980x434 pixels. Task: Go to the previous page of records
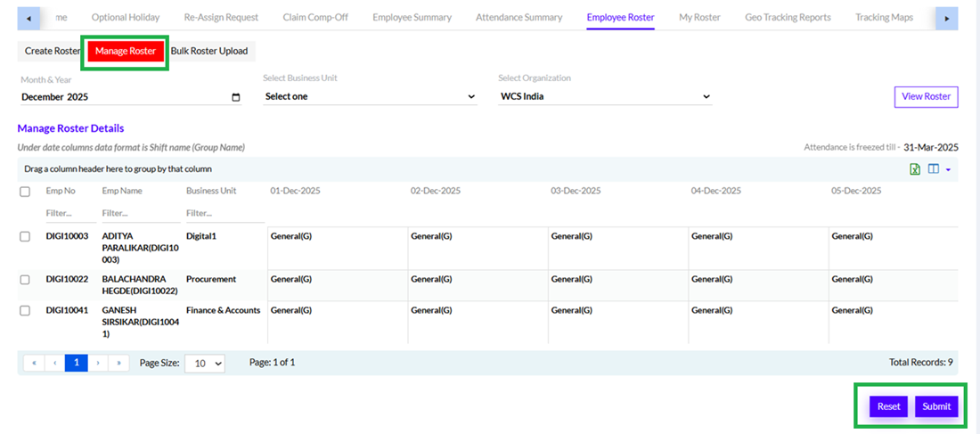pos(54,363)
